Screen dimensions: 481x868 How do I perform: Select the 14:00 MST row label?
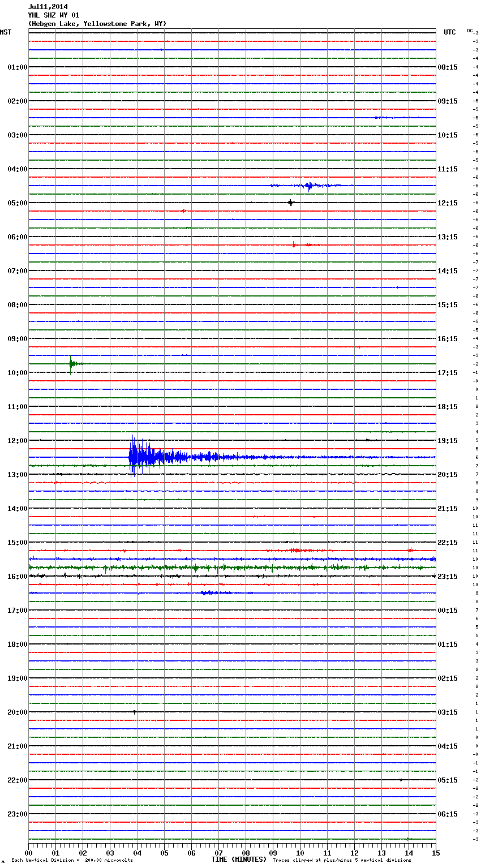tap(17, 509)
